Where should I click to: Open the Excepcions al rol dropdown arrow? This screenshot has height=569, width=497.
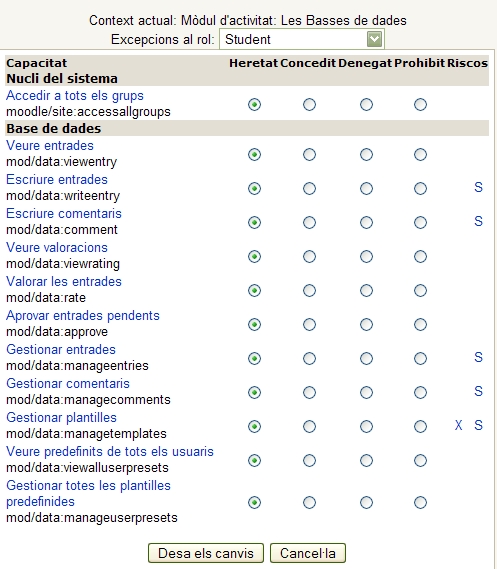374,39
